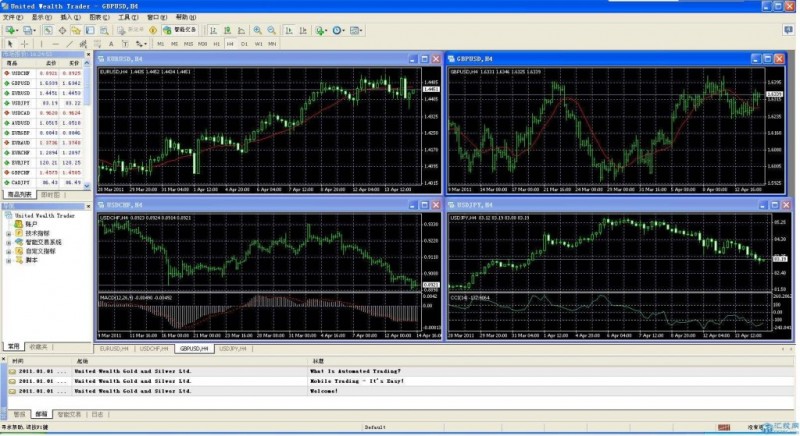The width and height of the screenshot is (800, 436).
Task: Click the New Chart toolbar icon
Action: pos(11,31)
